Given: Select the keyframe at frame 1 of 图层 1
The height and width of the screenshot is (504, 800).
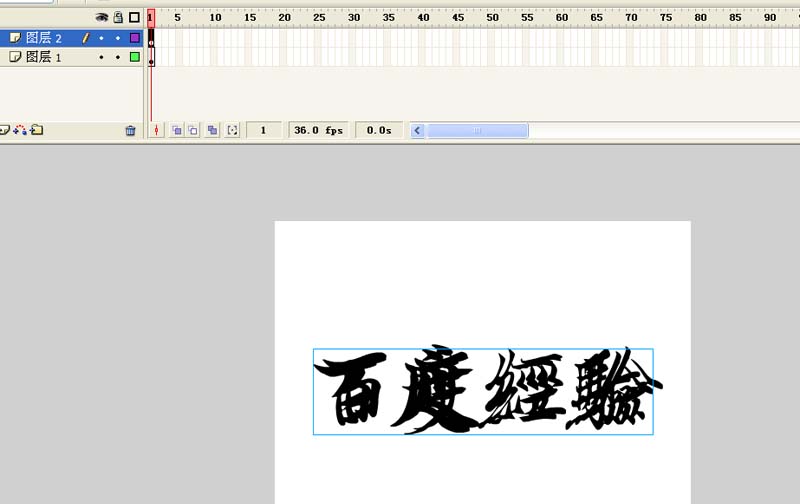Looking at the screenshot, I should 151,57.
